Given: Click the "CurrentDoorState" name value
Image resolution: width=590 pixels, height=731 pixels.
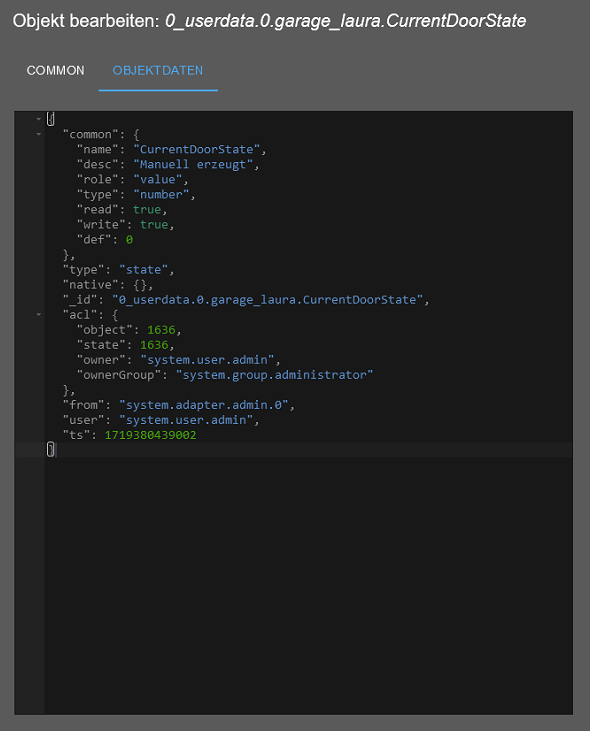Looking at the screenshot, I should [x=197, y=149].
